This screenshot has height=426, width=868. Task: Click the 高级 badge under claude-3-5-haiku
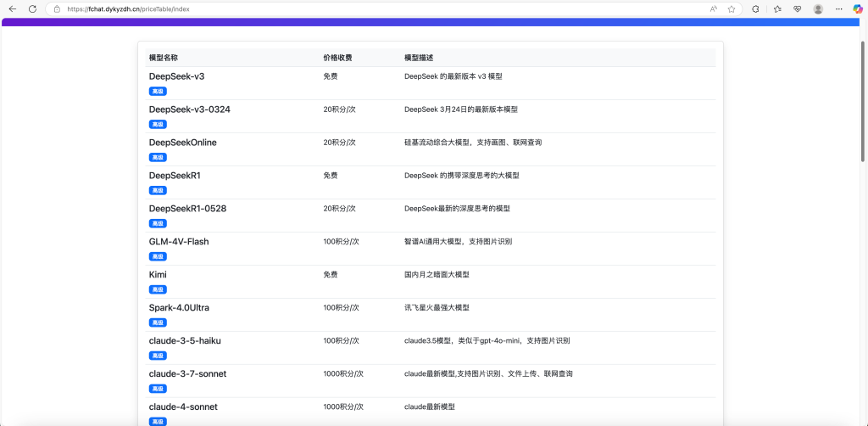point(158,356)
